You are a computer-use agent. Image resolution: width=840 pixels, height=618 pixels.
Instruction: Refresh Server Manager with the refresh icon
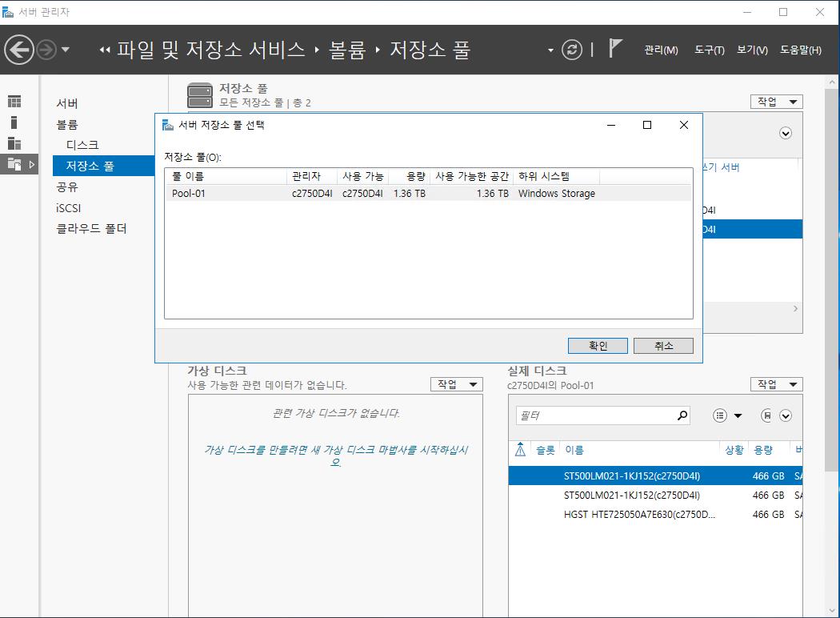tap(572, 50)
